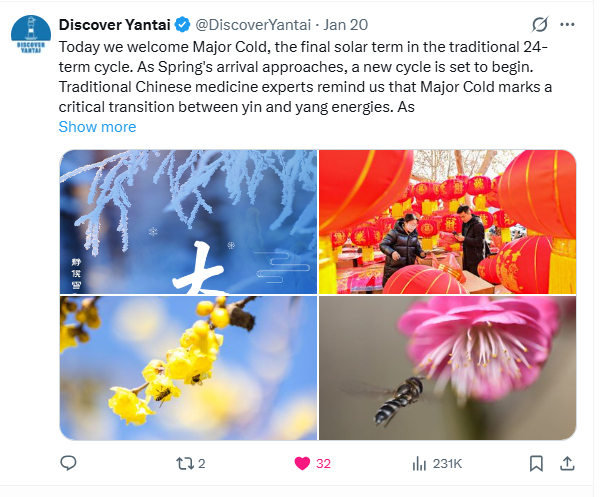Screen dimensions: 605x497
Task: Open the pink plum blossom photo
Action: tap(448, 368)
